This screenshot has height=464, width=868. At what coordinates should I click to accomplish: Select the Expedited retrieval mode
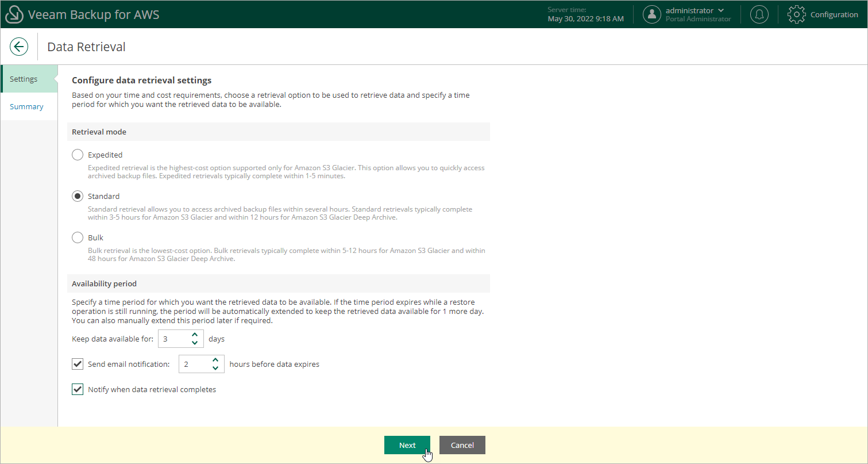click(78, 155)
